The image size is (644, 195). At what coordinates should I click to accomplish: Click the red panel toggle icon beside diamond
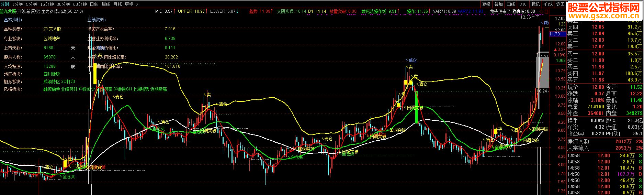[547, 11]
